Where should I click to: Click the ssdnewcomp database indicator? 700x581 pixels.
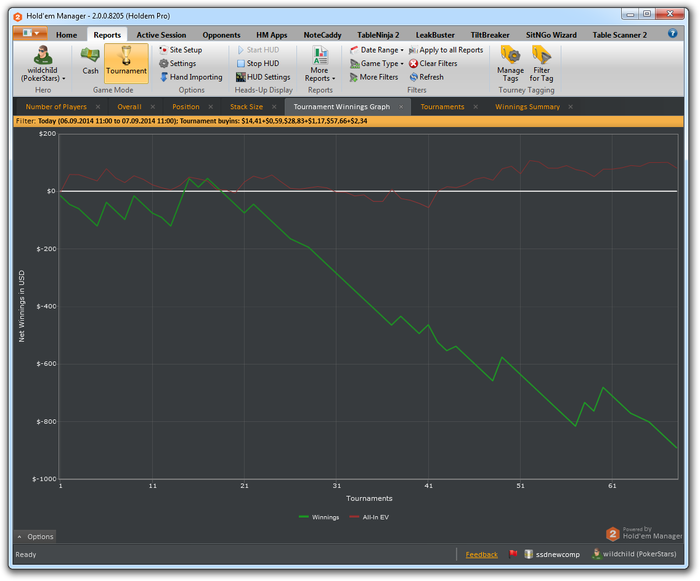(552, 554)
